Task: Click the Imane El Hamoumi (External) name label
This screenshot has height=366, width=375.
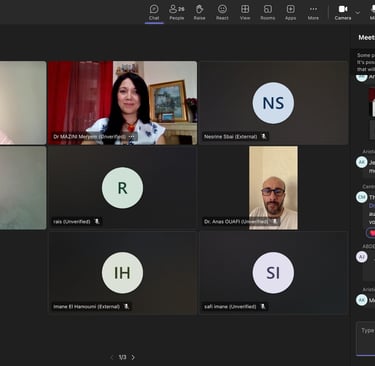Action: point(86,306)
